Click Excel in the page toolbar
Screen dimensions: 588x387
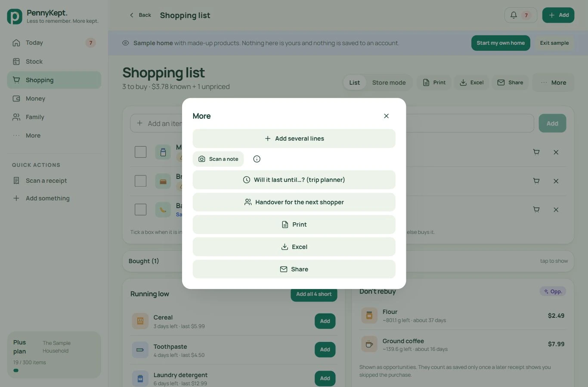click(472, 83)
